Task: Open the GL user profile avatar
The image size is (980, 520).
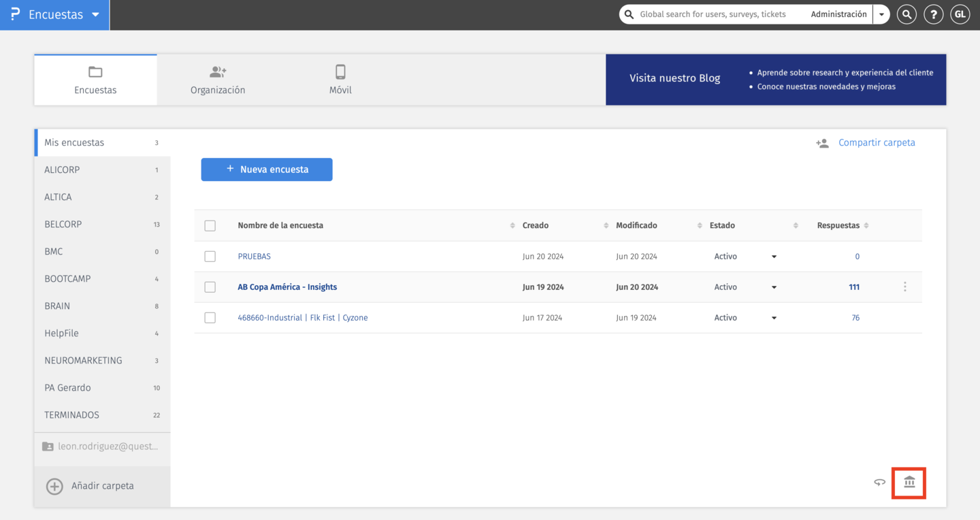Action: (x=960, y=14)
